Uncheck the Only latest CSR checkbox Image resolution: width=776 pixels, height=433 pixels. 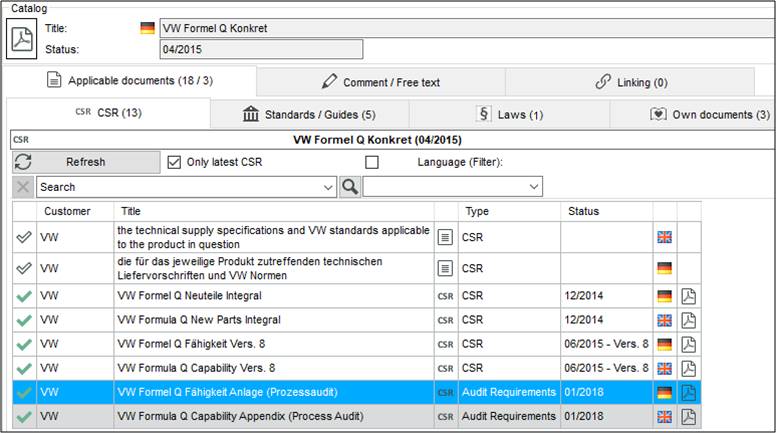[x=175, y=162]
